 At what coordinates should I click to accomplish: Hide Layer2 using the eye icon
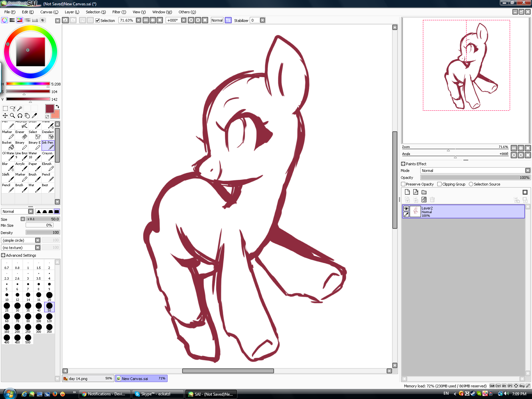coord(406,208)
